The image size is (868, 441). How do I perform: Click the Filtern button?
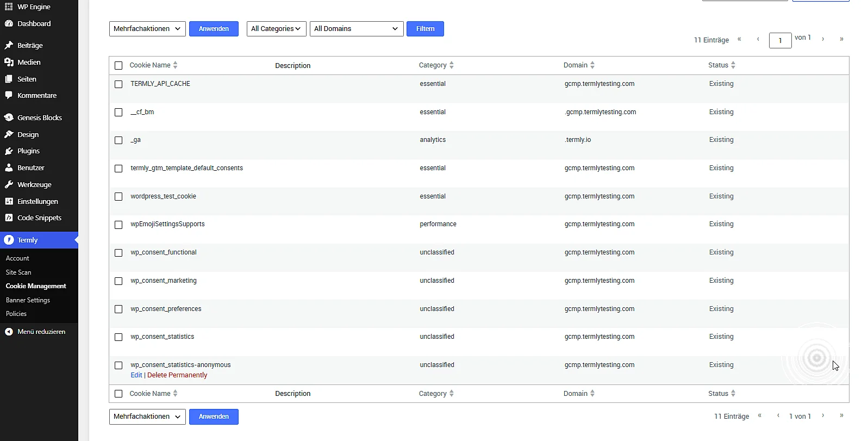pyautogui.click(x=425, y=29)
